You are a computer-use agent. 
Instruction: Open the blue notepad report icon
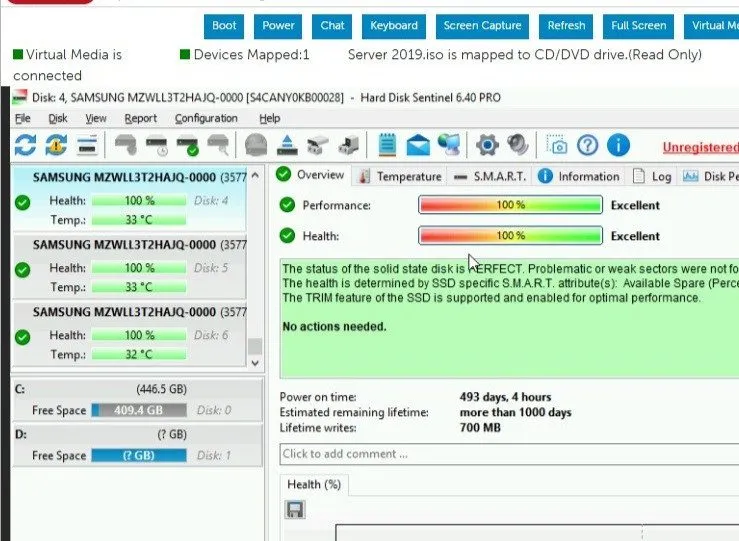387,145
